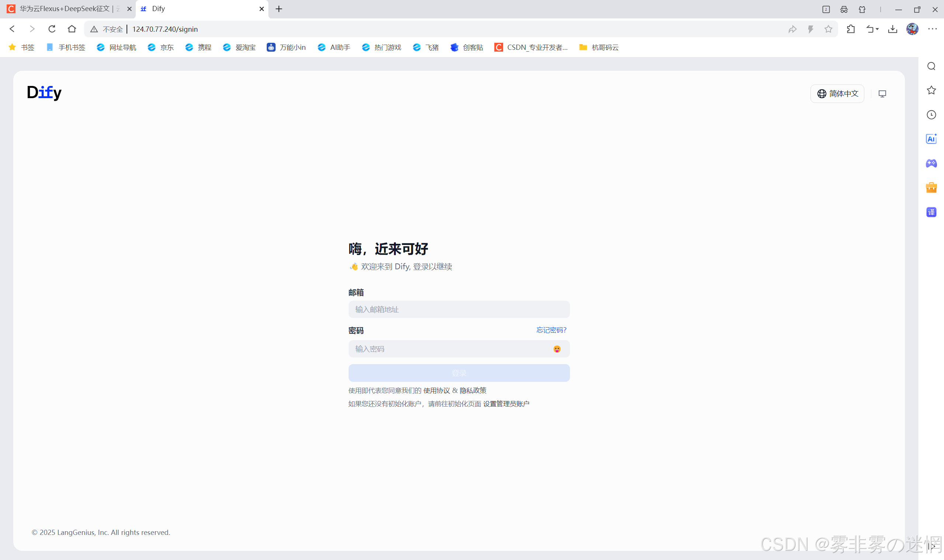
Task: Open the 使用协议 terms link
Action: click(436, 391)
